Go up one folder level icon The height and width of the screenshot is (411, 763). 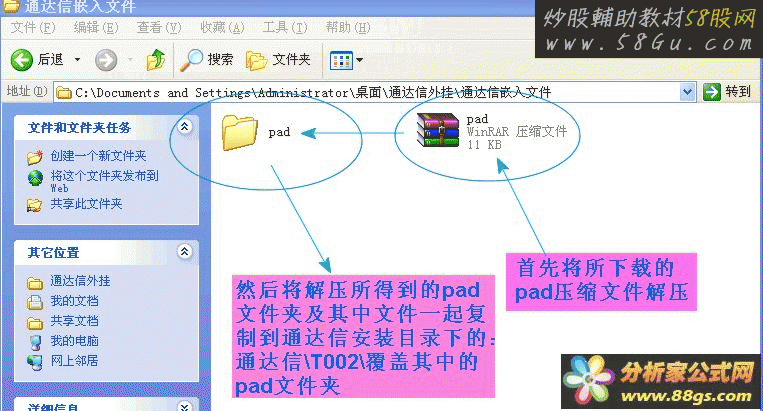pyautogui.click(x=156, y=60)
